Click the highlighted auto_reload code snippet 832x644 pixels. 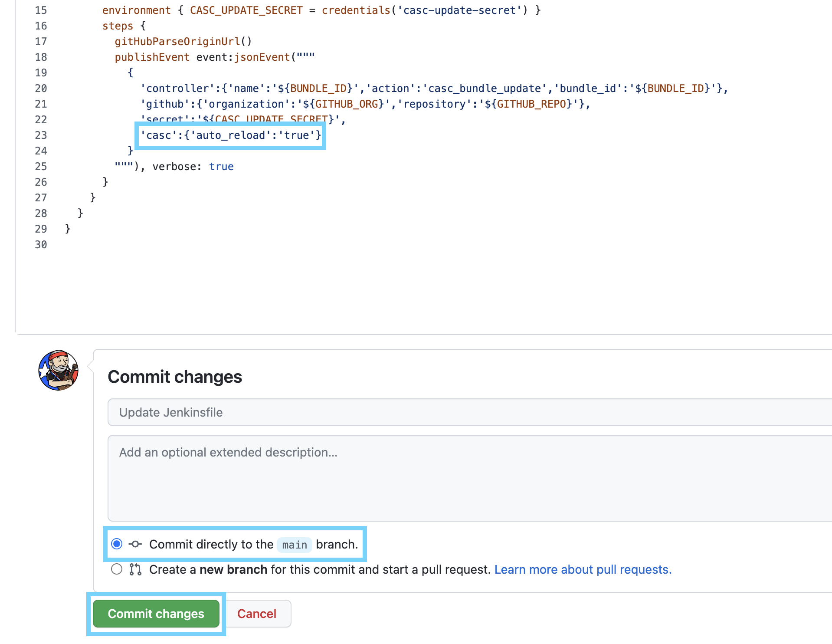[230, 135]
